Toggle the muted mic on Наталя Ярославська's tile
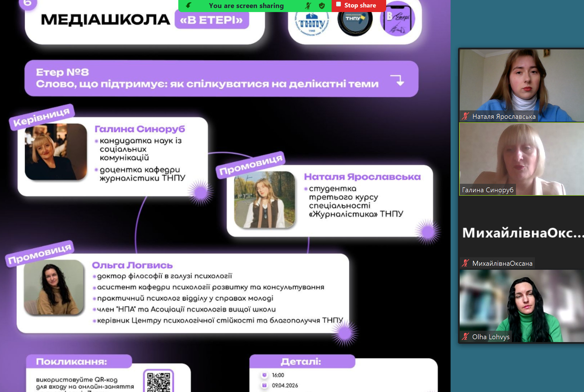 coord(466,116)
